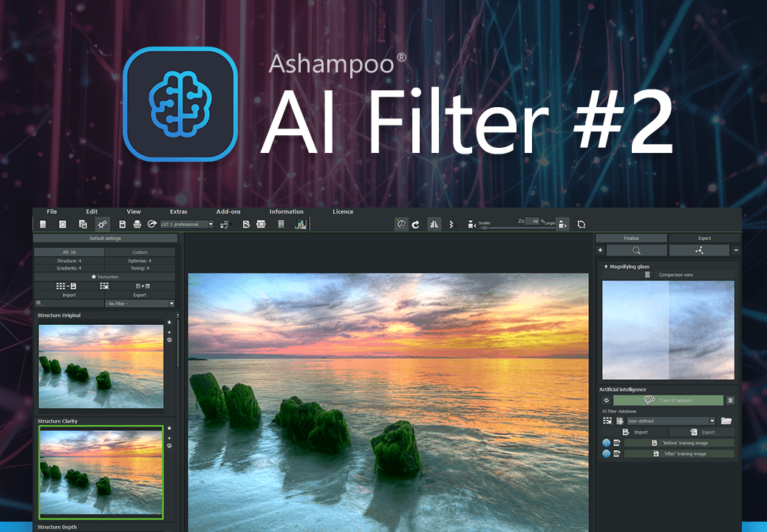The width and height of the screenshot is (767, 532).
Task: Toggle favourite star for Structure Clarity preset
Action: click(x=169, y=429)
